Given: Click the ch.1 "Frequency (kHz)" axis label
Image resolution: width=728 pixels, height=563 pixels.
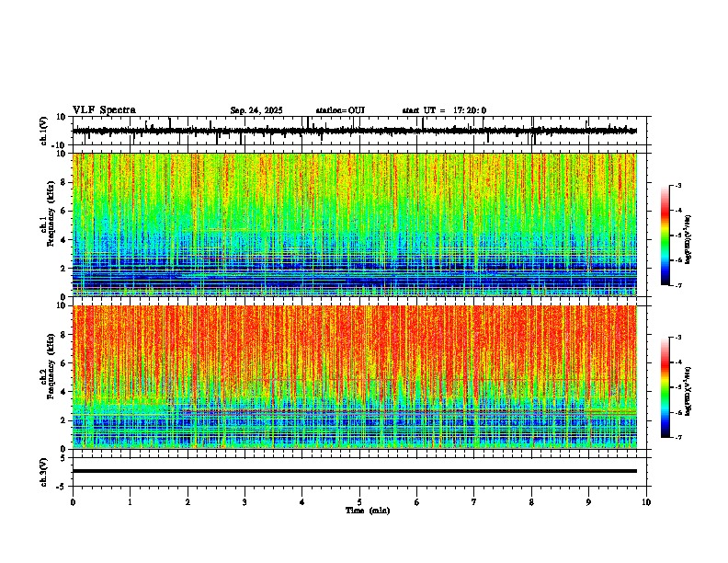Looking at the screenshot, I should (x=51, y=213).
